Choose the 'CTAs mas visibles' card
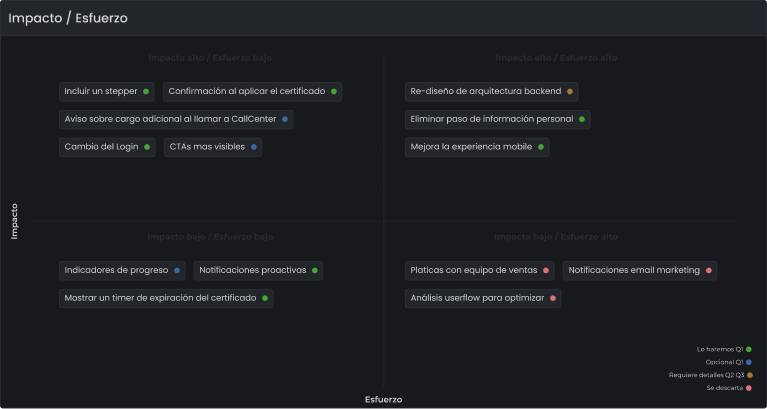 pos(213,147)
